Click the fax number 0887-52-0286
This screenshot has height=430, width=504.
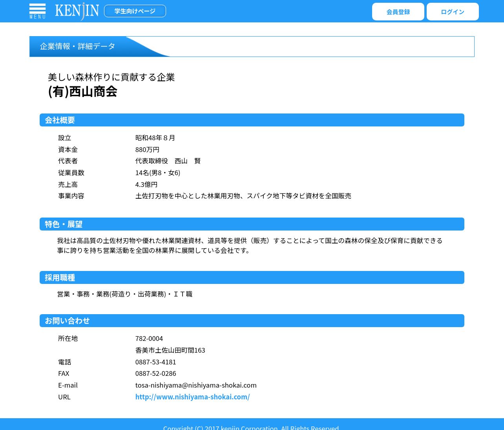coord(156,373)
